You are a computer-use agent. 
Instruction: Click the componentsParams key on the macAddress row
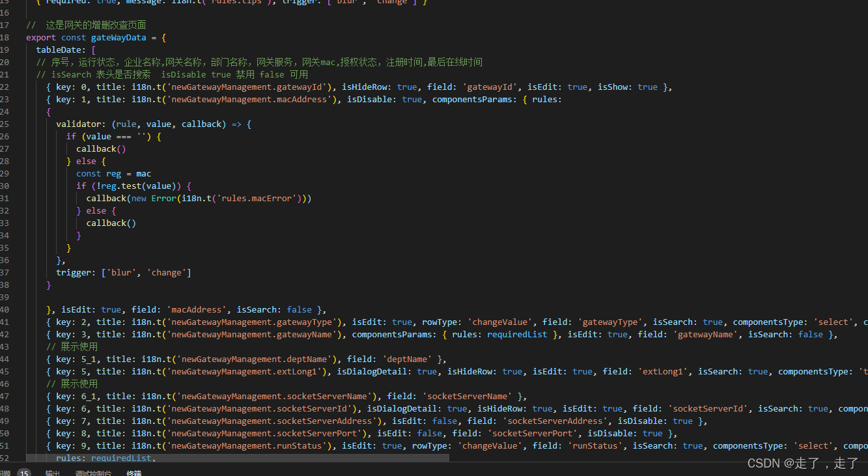tap(472, 100)
